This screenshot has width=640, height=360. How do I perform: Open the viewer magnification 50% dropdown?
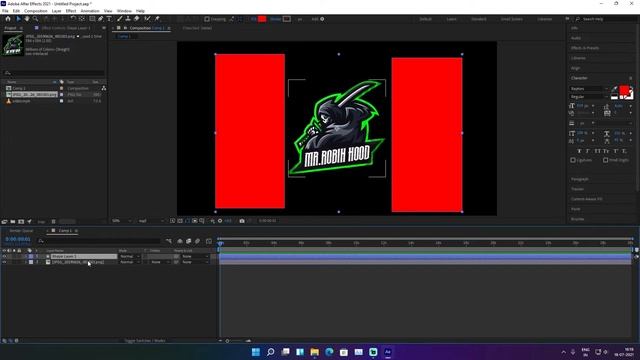[122, 221]
